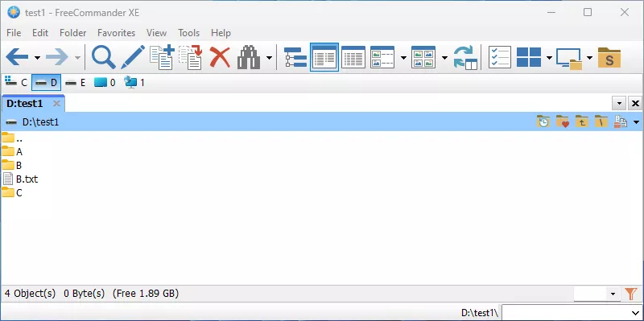The width and height of the screenshot is (644, 321).
Task: Click the refresh swap arrows icon
Action: (x=466, y=57)
